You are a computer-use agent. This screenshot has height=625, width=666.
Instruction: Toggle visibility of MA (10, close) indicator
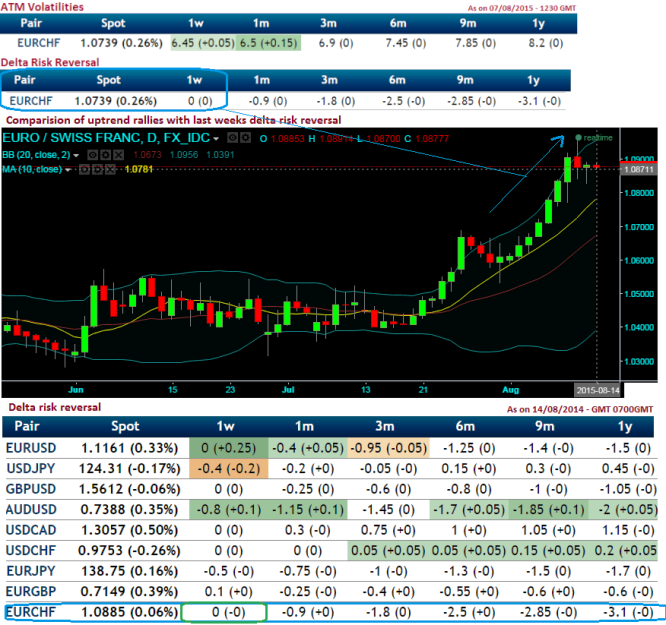pos(83,169)
